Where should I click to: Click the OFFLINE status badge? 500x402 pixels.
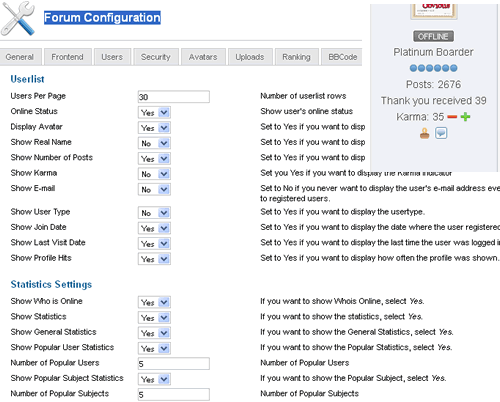pos(433,36)
